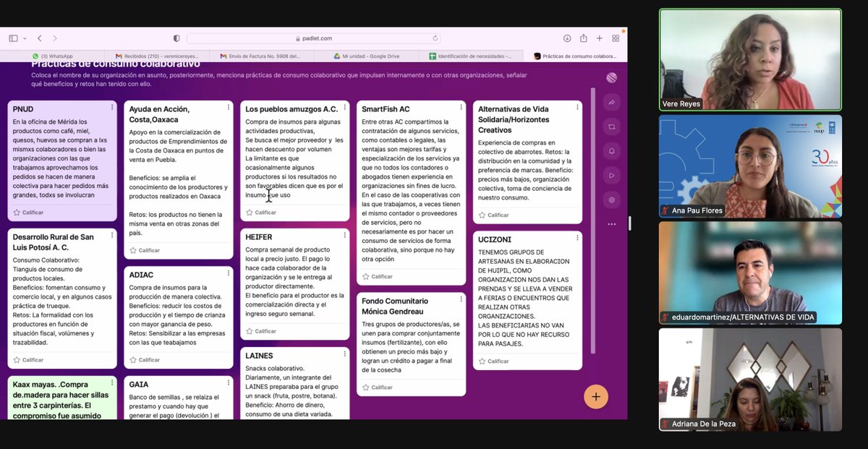Show the tab overview grid
The height and width of the screenshot is (449, 868).
pos(616,38)
